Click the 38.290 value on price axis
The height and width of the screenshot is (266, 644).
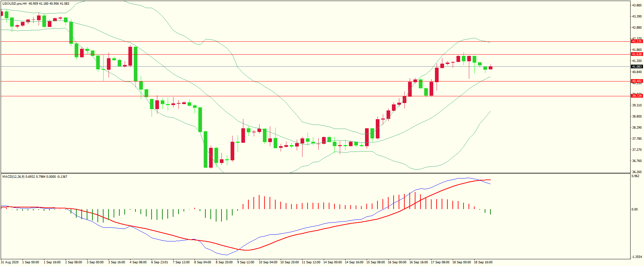(637, 128)
